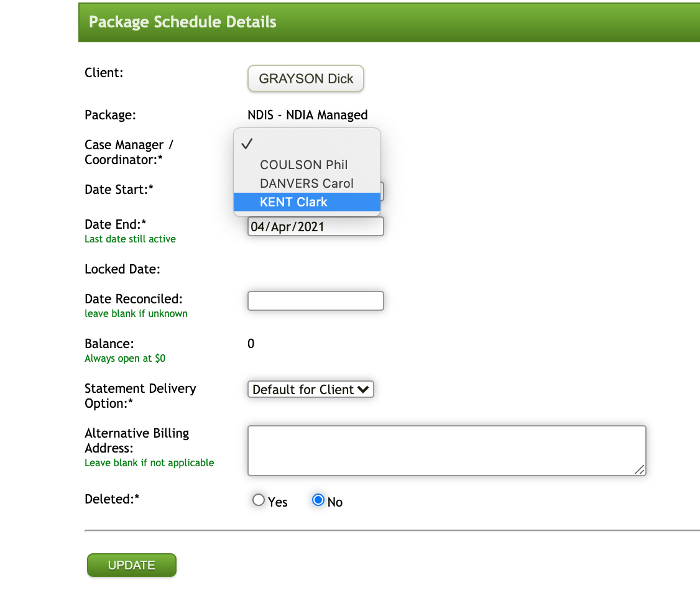Pick DANVERS Carol from the dropdown list
This screenshot has width=700, height=598.
coord(306,183)
